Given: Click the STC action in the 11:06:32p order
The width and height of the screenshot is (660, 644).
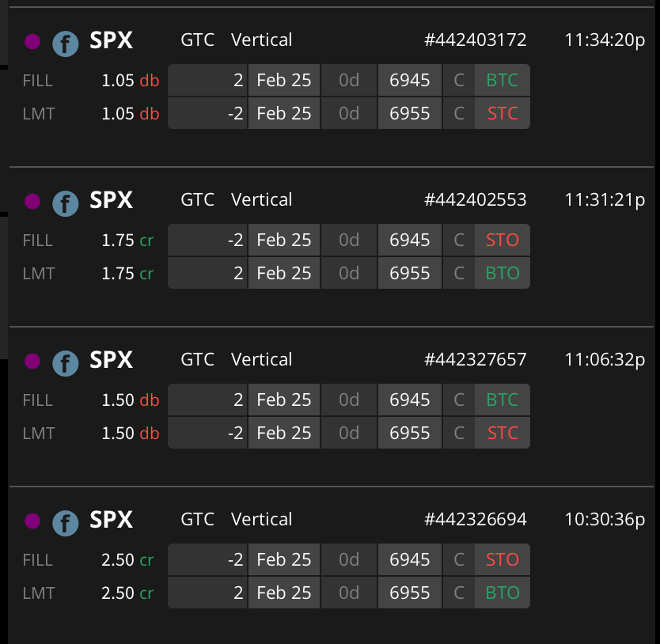Looking at the screenshot, I should [503, 433].
